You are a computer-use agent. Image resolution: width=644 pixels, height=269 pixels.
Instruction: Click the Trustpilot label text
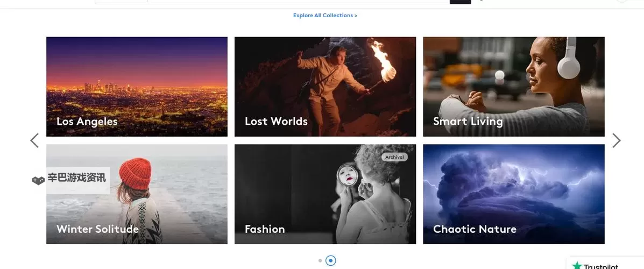[x=601, y=266]
